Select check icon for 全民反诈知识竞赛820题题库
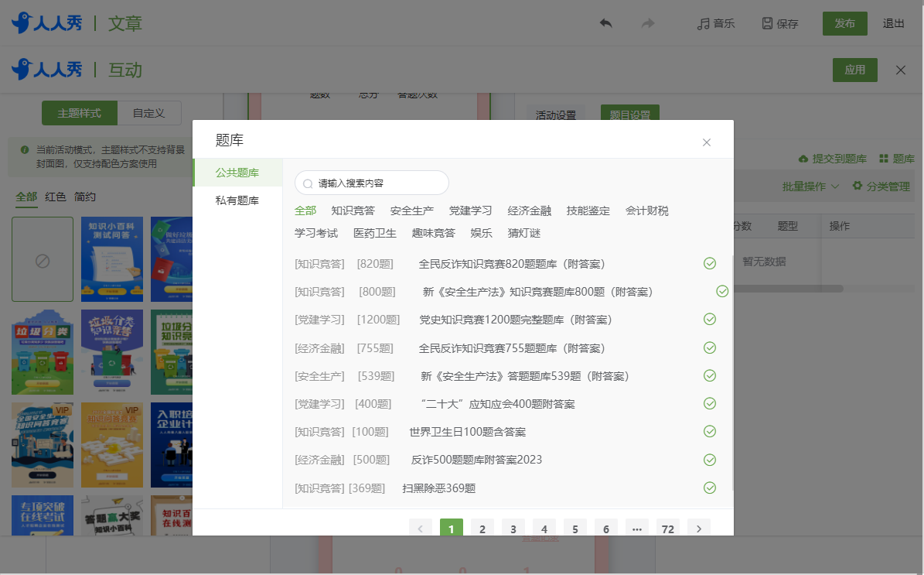The image size is (924, 575). click(710, 264)
